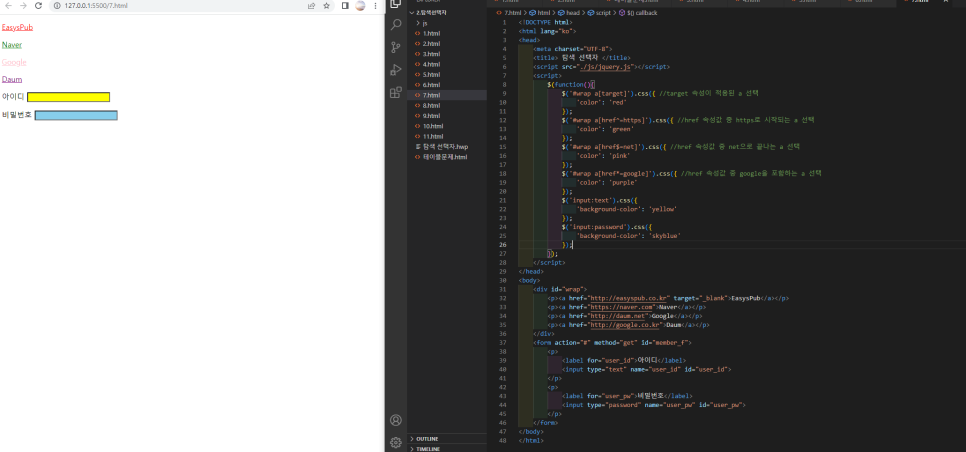Open 탐색 선택자.hwp file
Viewport: 966px width, 452px height.
[x=447, y=147]
